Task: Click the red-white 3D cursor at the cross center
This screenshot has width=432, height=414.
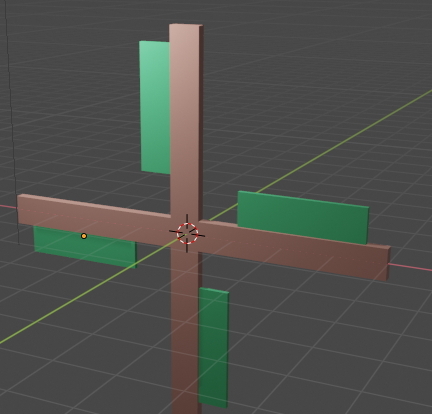Action: (x=187, y=233)
